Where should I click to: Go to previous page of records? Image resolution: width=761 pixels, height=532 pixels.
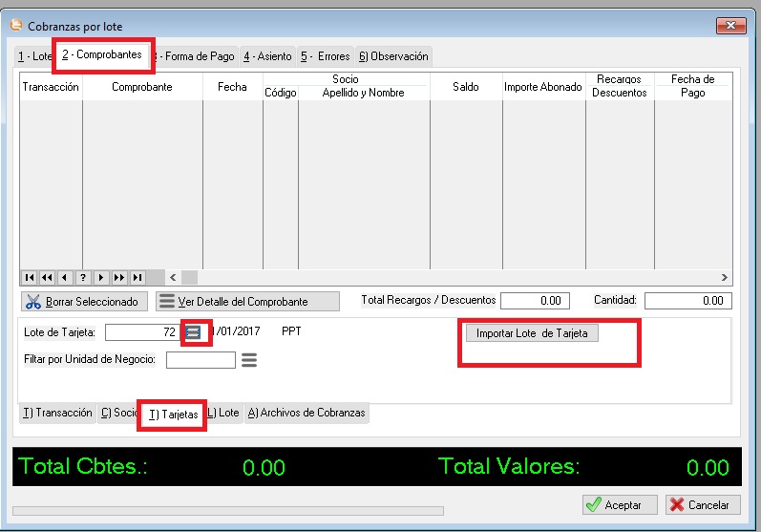(47, 277)
